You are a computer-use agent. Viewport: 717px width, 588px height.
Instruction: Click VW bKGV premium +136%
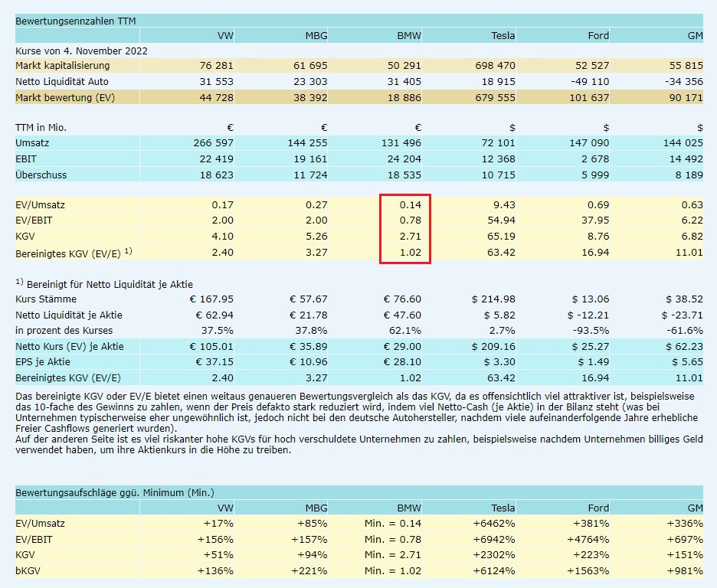pyautogui.click(x=215, y=570)
